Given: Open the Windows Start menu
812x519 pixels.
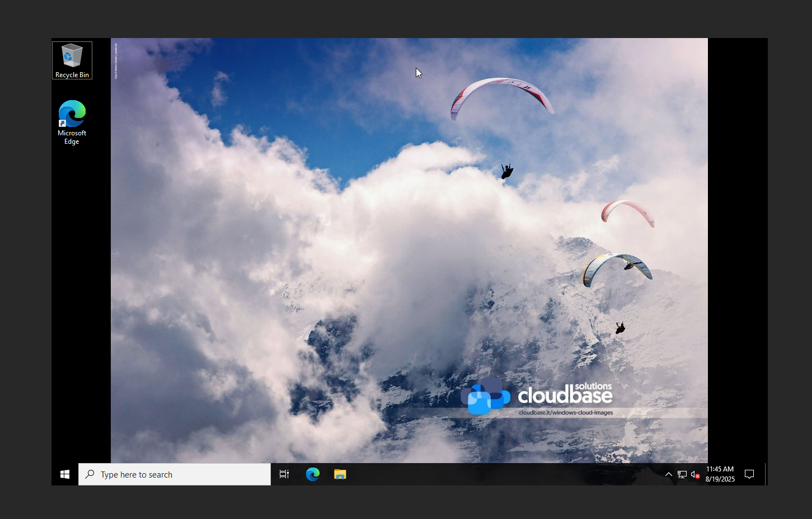Looking at the screenshot, I should [x=65, y=474].
